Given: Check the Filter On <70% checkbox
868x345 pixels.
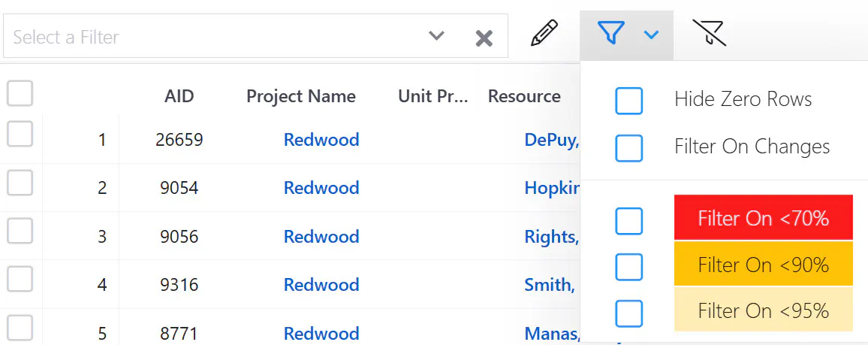Looking at the screenshot, I should click(x=629, y=221).
